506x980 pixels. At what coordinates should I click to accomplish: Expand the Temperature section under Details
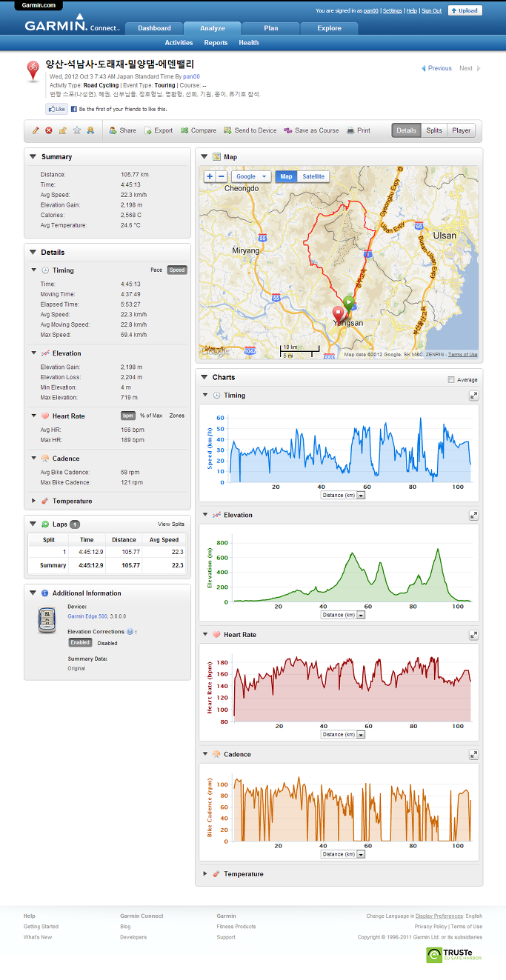tap(34, 501)
